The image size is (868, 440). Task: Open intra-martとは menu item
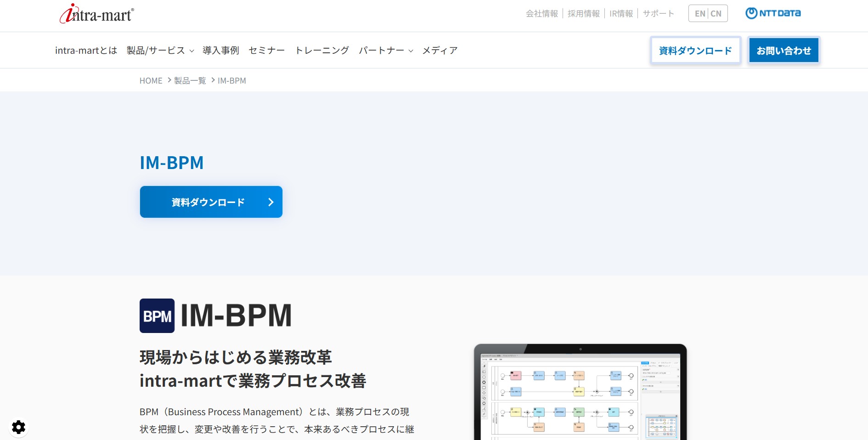(x=86, y=51)
